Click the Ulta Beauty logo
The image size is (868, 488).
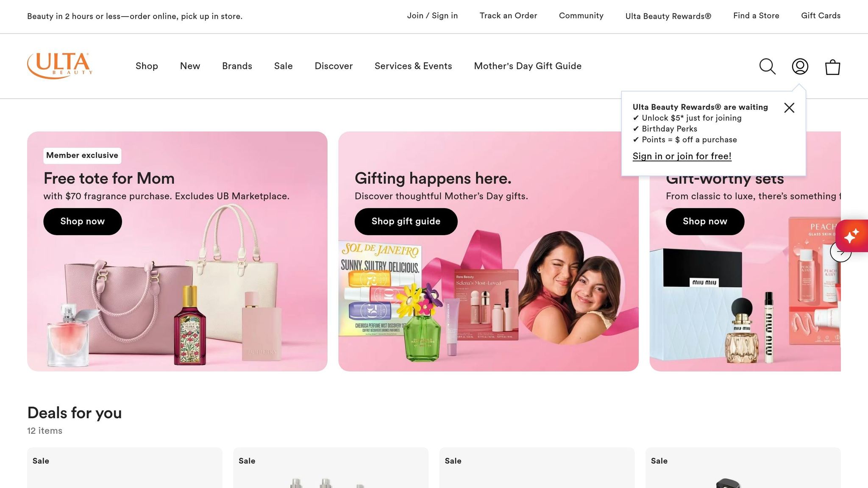tap(60, 66)
